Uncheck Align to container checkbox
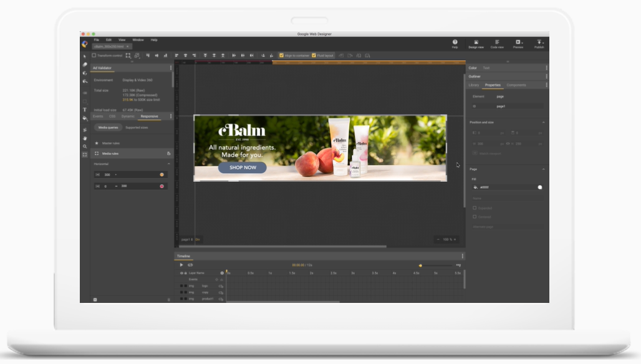Image resolution: width=641 pixels, height=364 pixels. [281, 55]
